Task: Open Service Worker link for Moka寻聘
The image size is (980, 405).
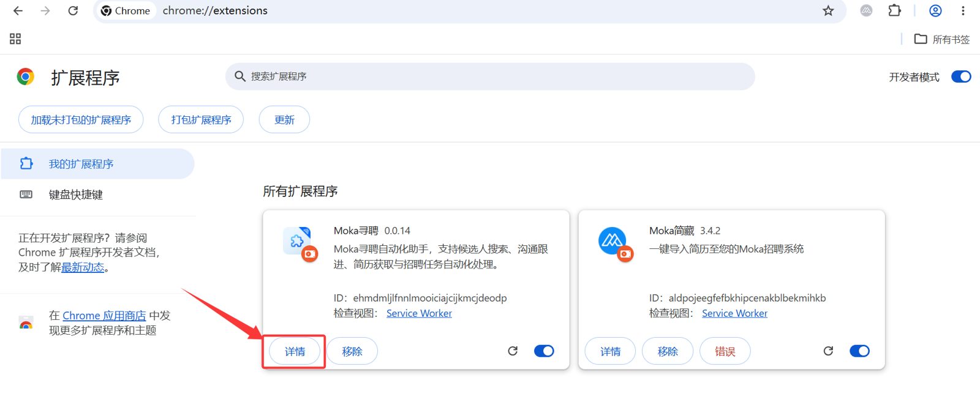Action: pos(419,313)
